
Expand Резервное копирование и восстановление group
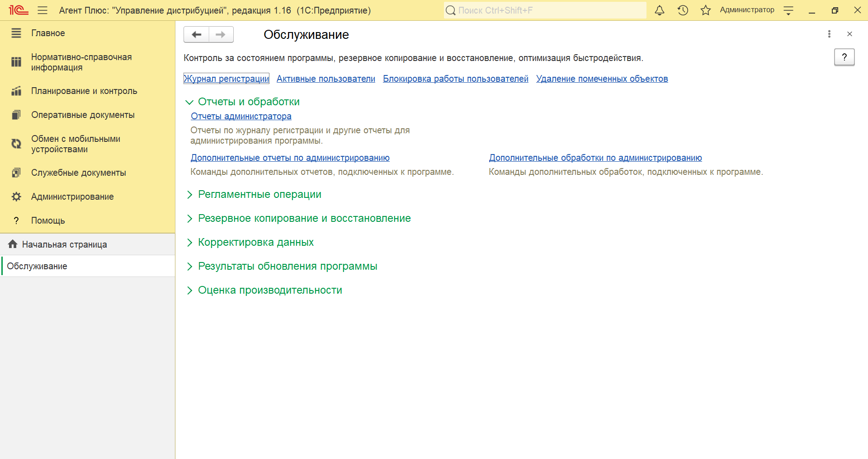click(298, 218)
